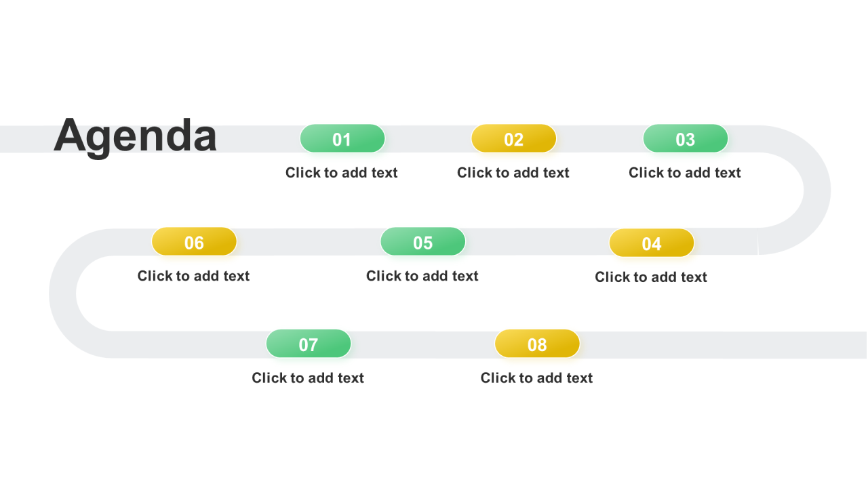The image size is (868, 488).
Task: Click text placeholder below badge 03
Action: tap(685, 173)
